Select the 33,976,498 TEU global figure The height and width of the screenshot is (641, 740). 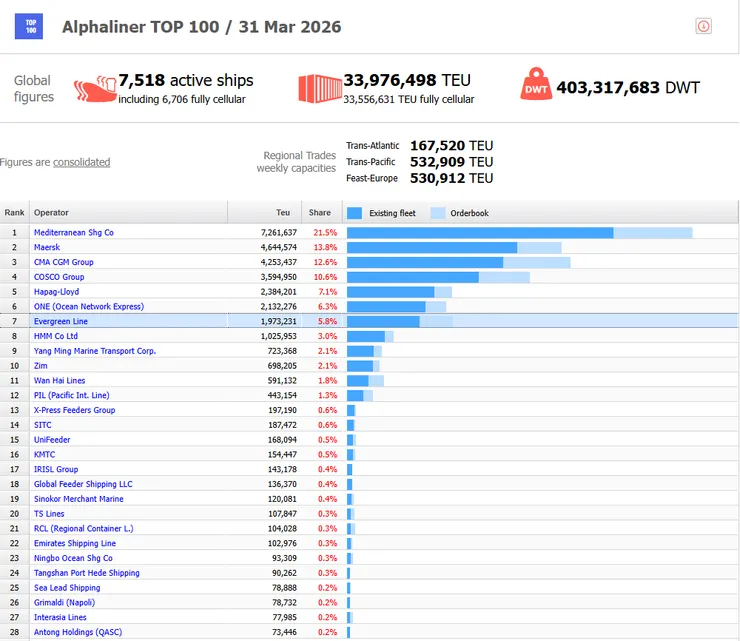407,80
